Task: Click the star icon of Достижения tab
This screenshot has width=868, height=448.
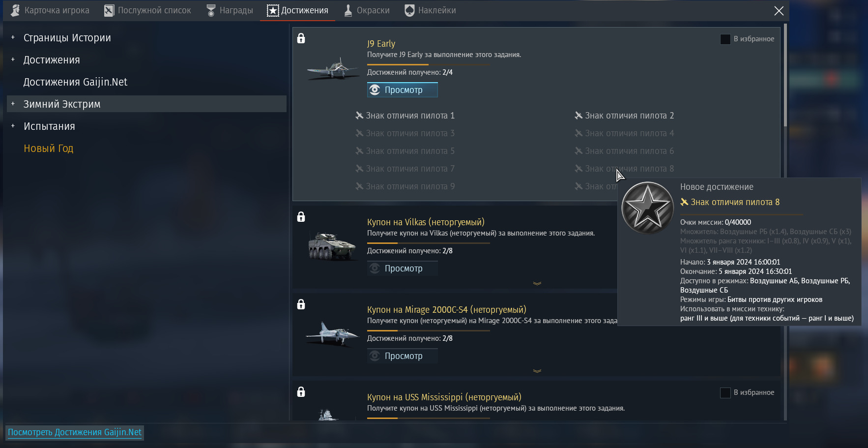Action: [273, 10]
